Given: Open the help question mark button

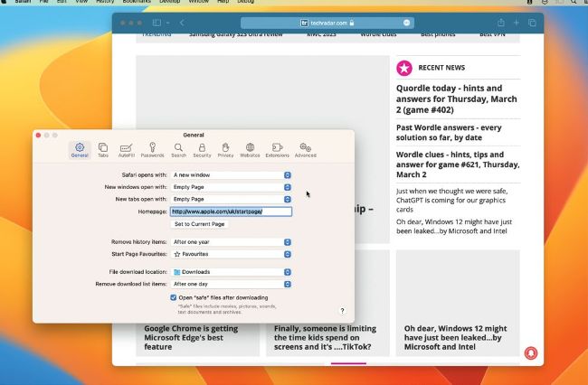Looking at the screenshot, I should [x=342, y=311].
